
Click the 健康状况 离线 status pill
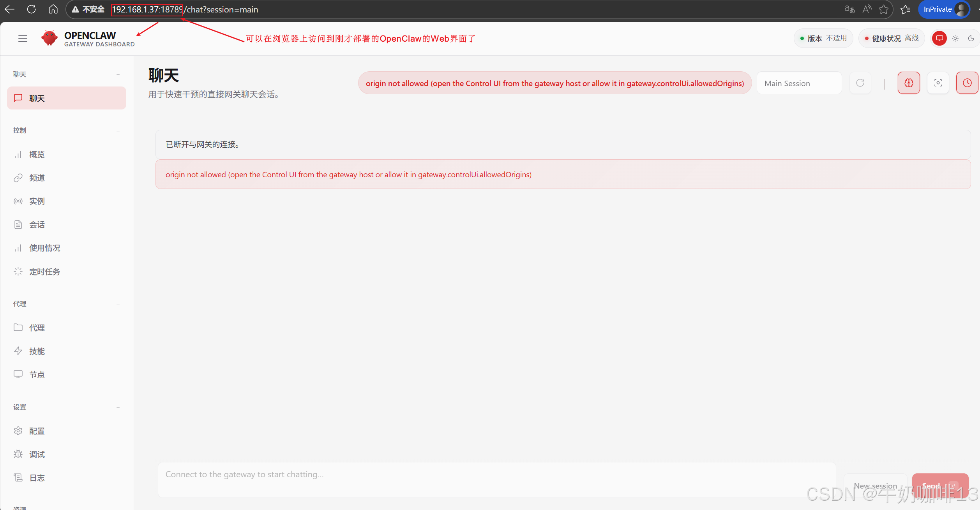coord(891,38)
